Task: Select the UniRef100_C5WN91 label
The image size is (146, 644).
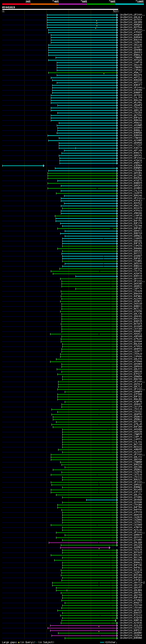Action: [x=131, y=58]
